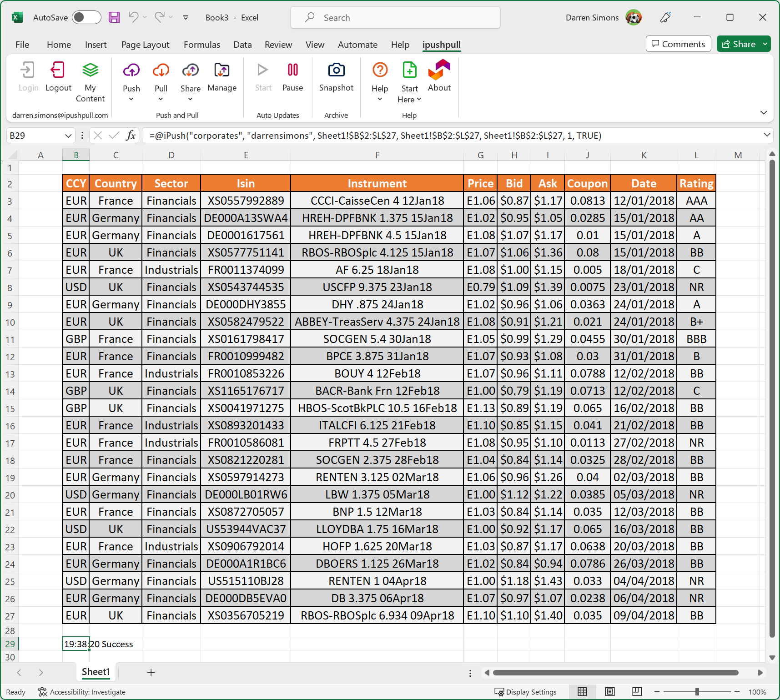The height and width of the screenshot is (700, 780).
Task: Click the About icon
Action: [438, 75]
